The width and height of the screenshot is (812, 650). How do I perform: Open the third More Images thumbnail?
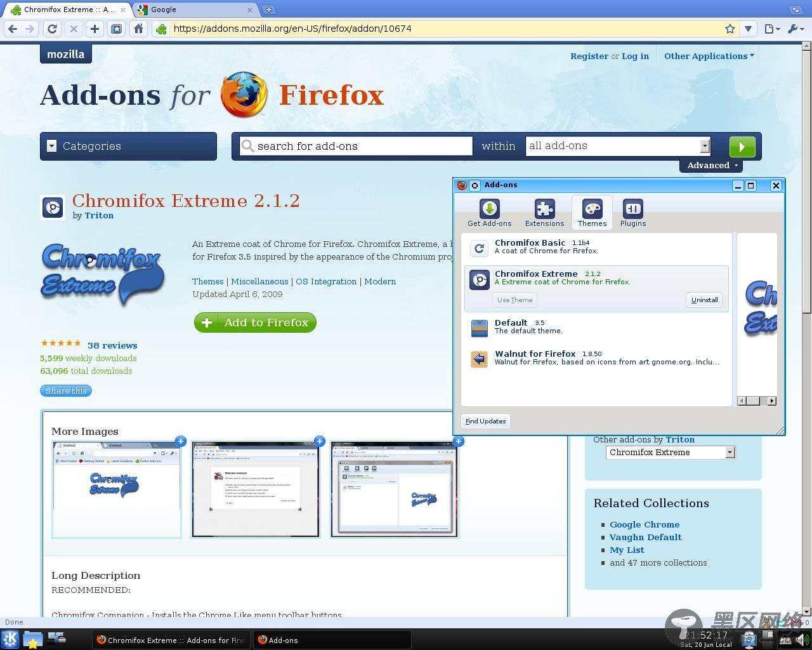pyautogui.click(x=395, y=489)
